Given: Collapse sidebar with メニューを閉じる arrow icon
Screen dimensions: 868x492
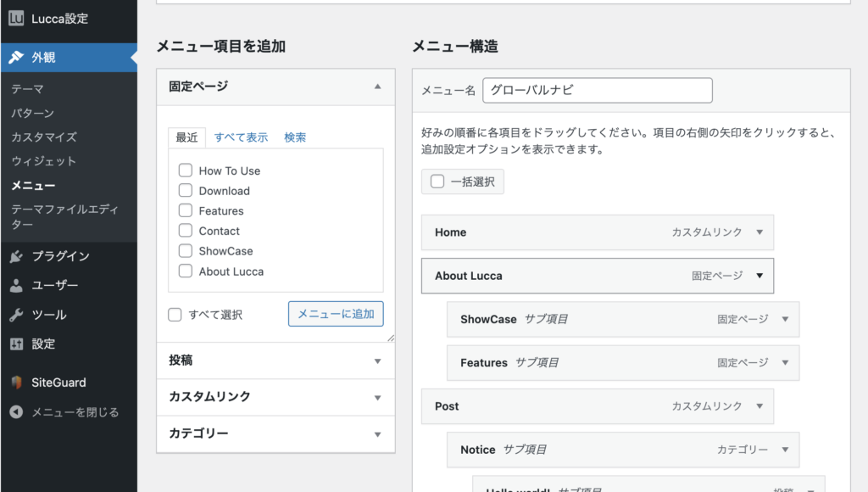Looking at the screenshot, I should tap(16, 412).
